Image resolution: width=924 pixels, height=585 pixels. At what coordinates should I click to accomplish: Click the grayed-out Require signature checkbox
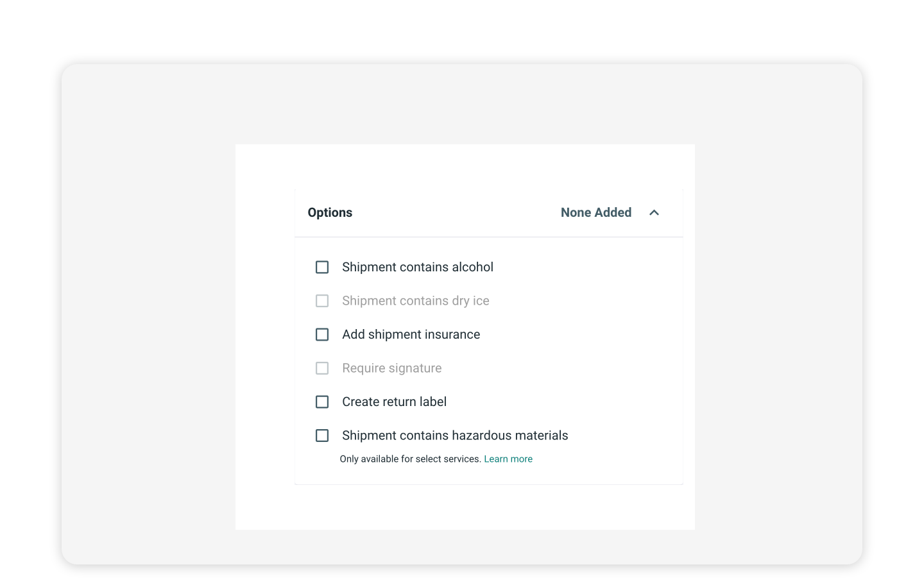click(x=322, y=368)
